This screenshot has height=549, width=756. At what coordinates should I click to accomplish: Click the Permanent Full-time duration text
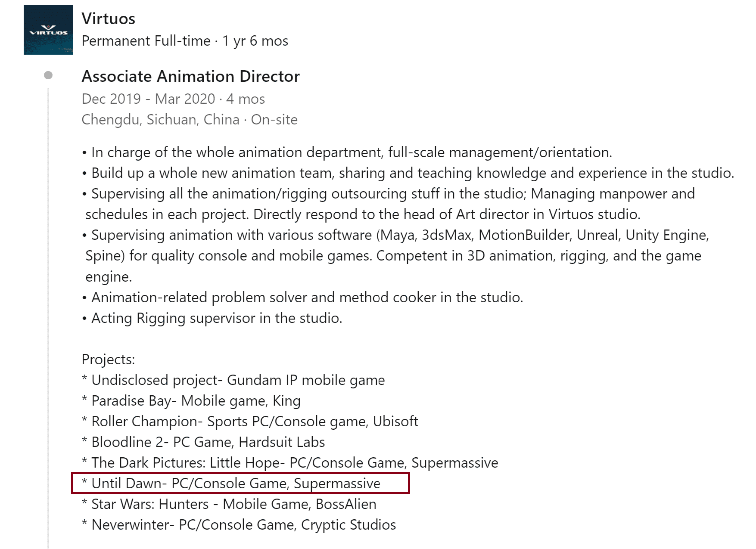[x=185, y=41]
